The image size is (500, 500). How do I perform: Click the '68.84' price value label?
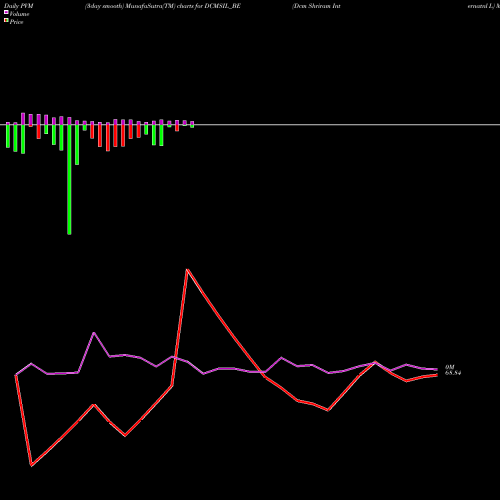tap(453, 373)
